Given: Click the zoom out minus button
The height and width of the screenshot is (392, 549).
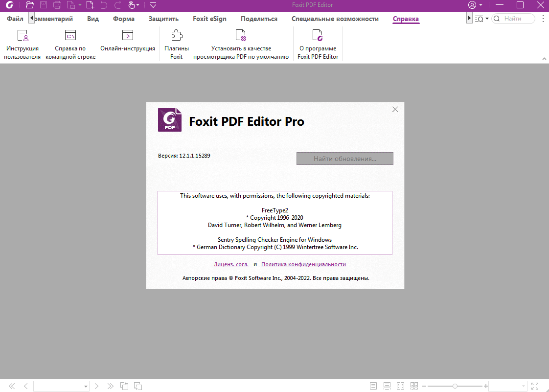Looking at the screenshot, I should point(424,386).
